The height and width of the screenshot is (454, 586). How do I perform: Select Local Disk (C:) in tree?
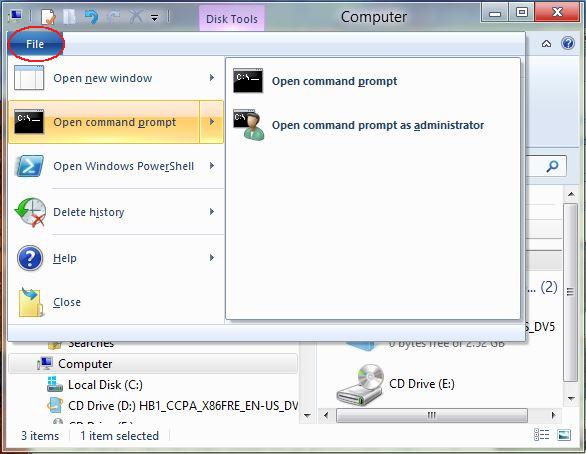(105, 384)
